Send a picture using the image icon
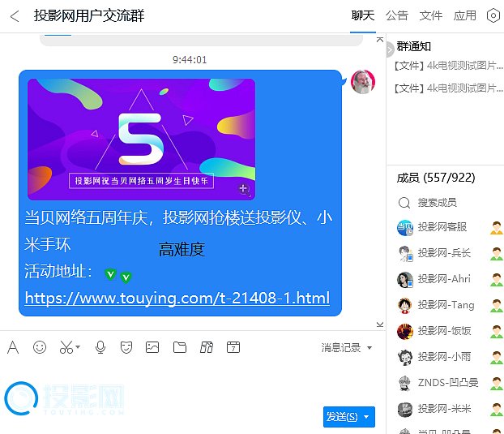 tap(152, 347)
